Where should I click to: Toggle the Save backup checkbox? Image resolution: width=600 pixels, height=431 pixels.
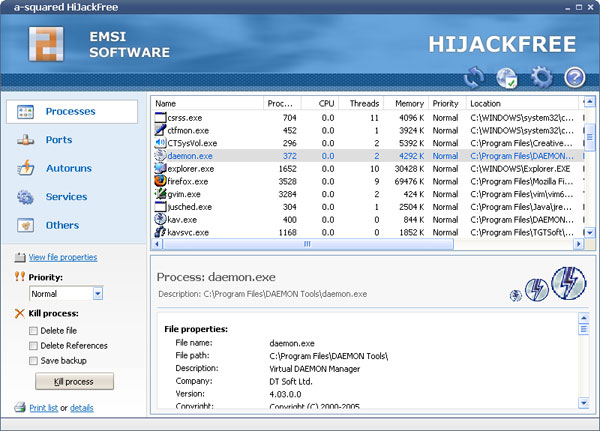tap(33, 361)
